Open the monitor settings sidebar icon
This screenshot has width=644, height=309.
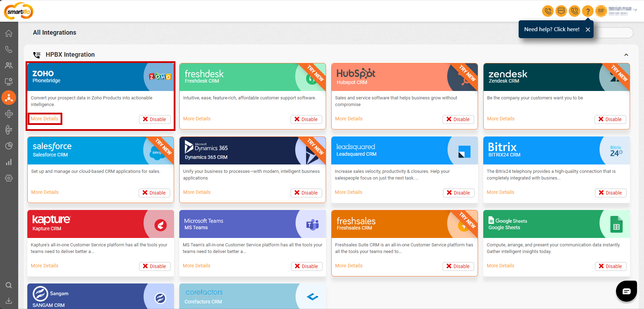tap(9, 82)
